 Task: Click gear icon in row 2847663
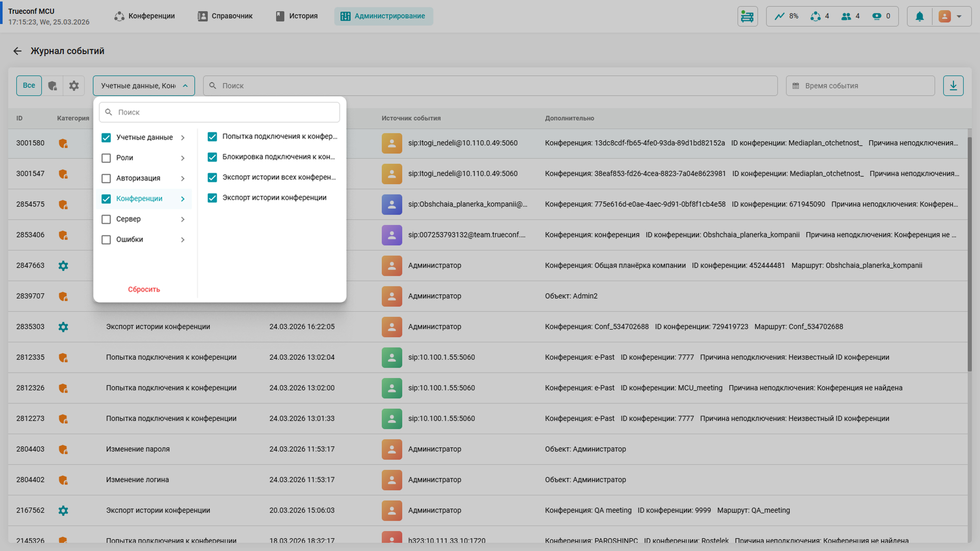(63, 266)
